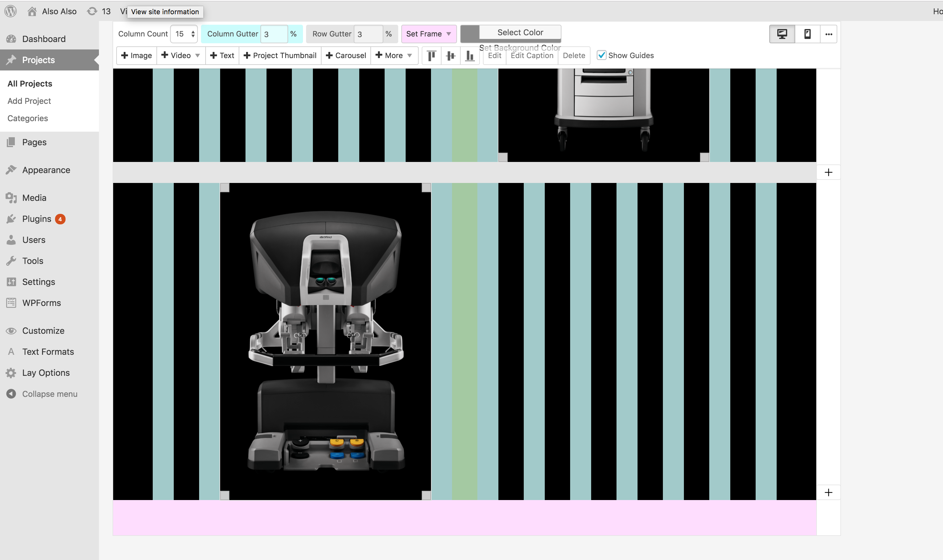Screen dimensions: 943x560
Task: Switch to phone layout view
Action: click(807, 34)
